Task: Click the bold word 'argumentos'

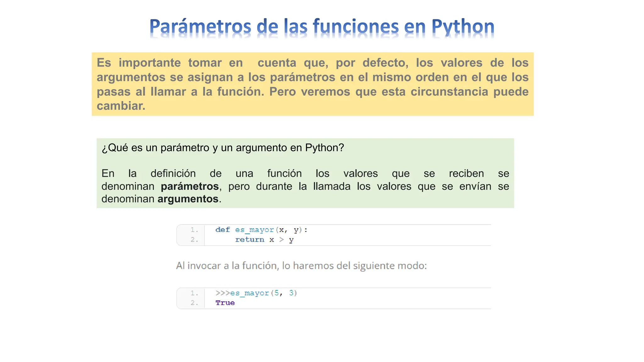Action: pyautogui.click(x=188, y=199)
